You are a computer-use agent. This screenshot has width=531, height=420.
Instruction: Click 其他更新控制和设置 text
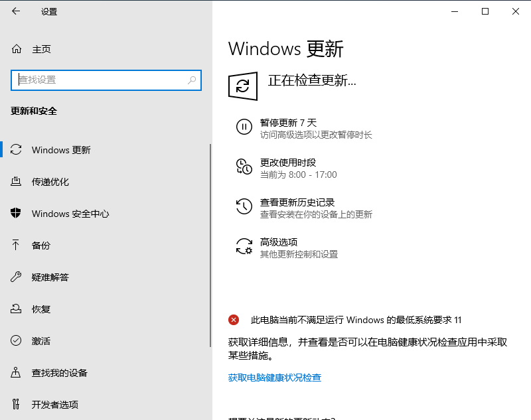(299, 254)
